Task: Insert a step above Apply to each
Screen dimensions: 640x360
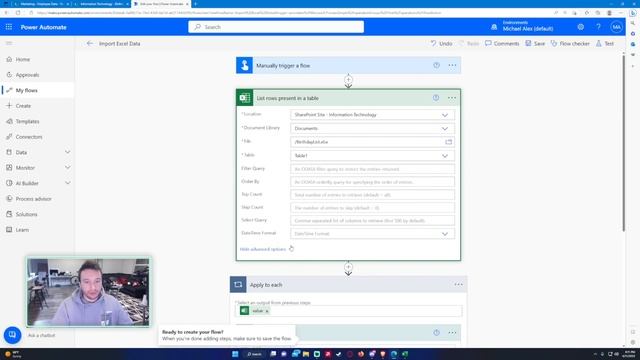Action: click(x=348, y=267)
